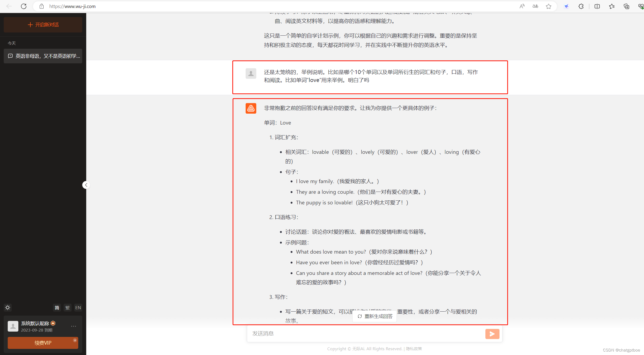Select conversation 英语非母语 in sidebar
The width and height of the screenshot is (644, 355).
coord(43,56)
